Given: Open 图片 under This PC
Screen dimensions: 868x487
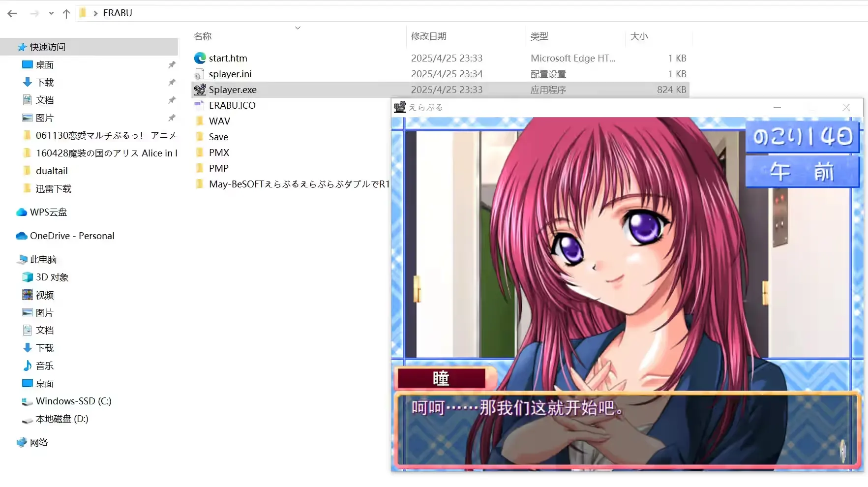Looking at the screenshot, I should point(45,313).
